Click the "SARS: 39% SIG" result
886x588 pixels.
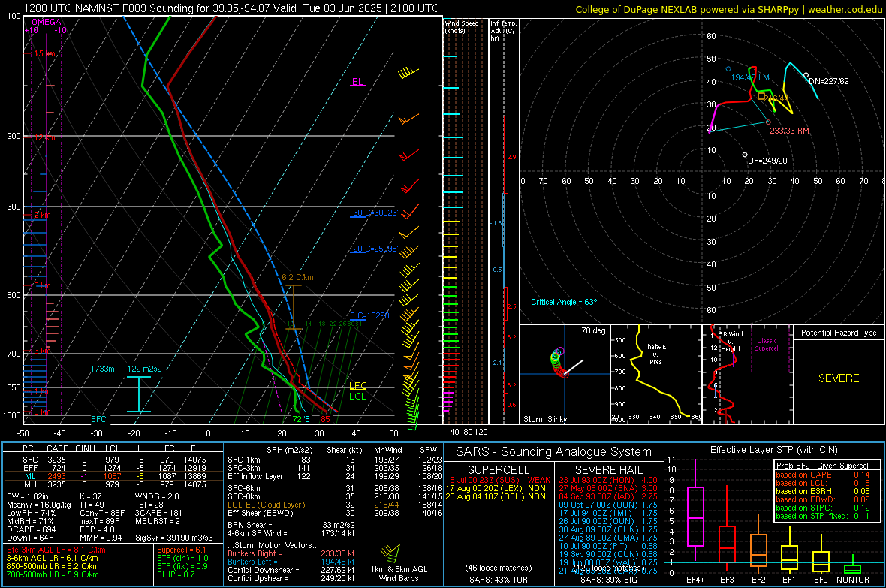608,580
